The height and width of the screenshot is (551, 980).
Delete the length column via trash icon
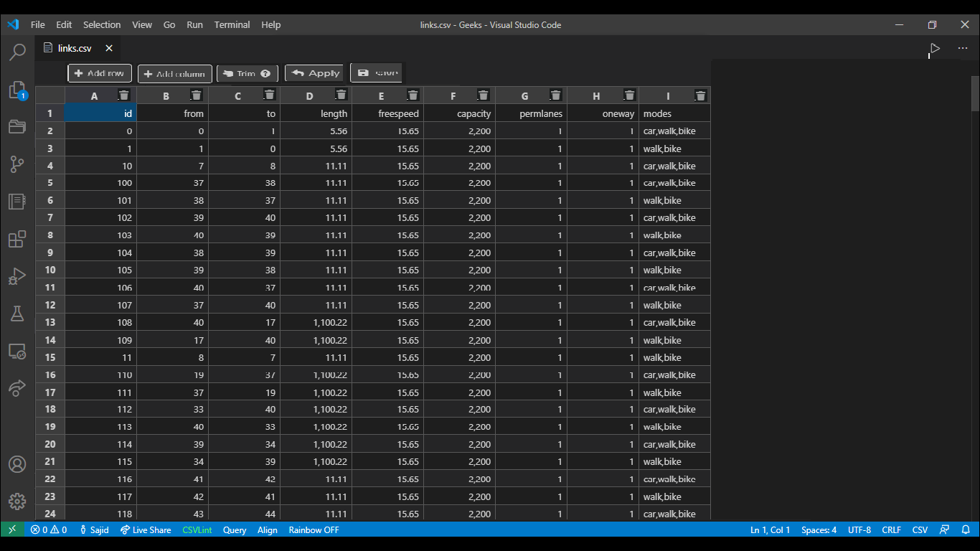[341, 95]
